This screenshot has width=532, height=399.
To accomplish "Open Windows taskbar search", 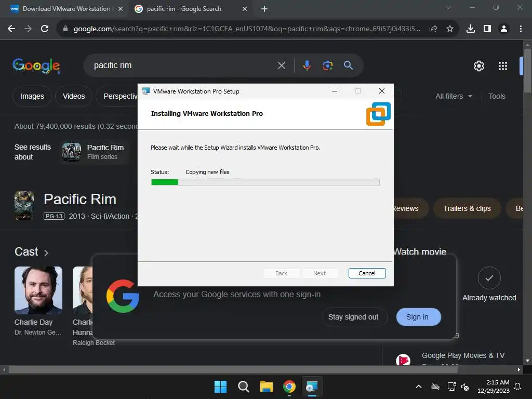I will click(x=243, y=387).
